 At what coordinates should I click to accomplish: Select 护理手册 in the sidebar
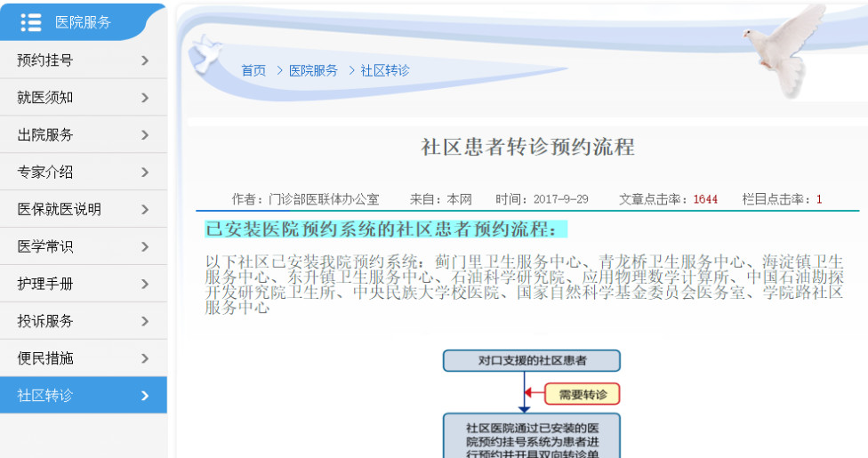coord(84,284)
